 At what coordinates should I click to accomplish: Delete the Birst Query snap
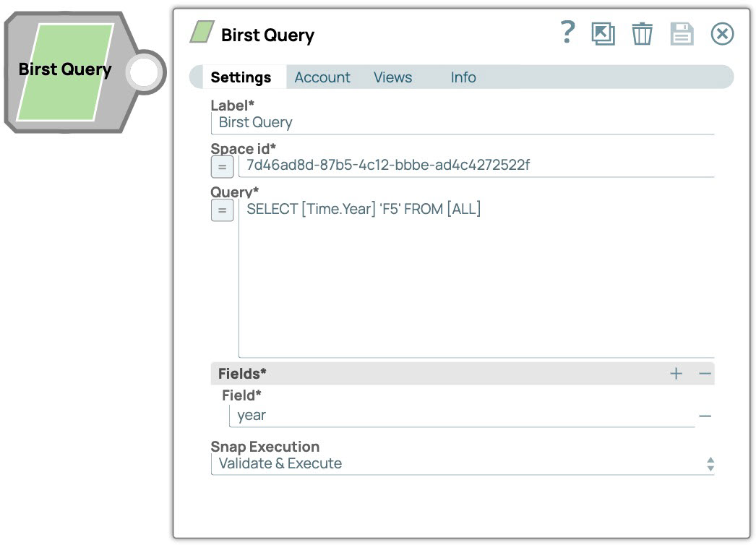point(643,33)
